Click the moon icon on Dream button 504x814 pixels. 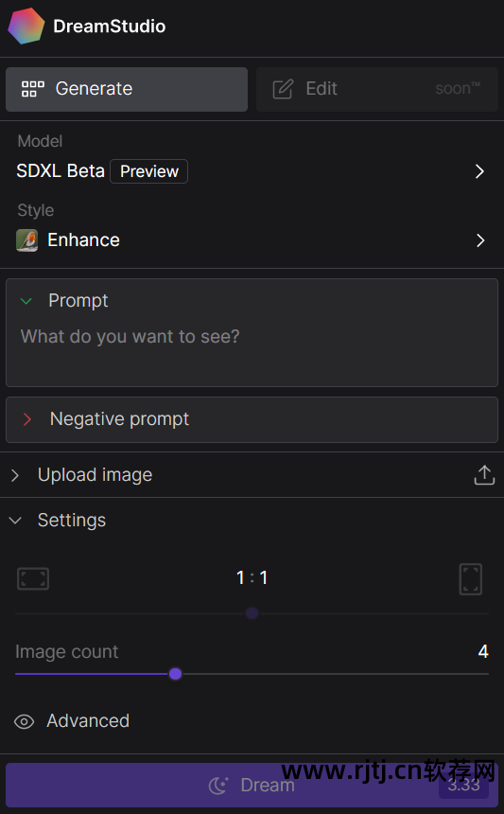coord(218,785)
